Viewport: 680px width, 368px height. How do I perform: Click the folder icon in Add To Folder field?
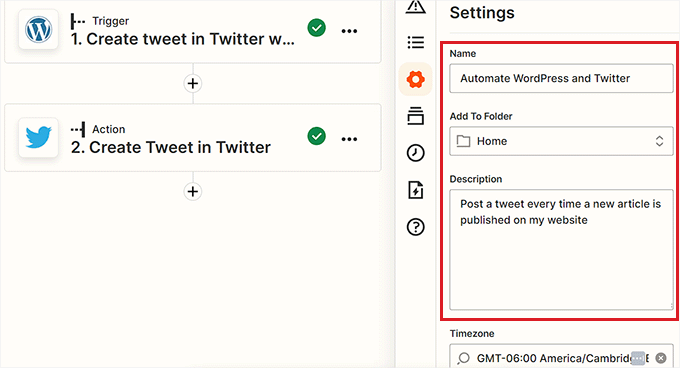(463, 141)
